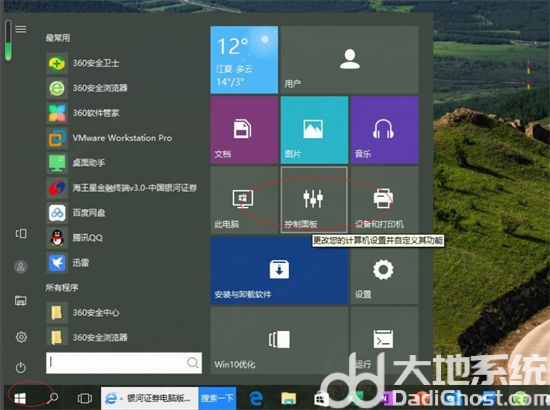Launch 百度网盘 from the list
This screenshot has height=410, width=550.
point(76,213)
